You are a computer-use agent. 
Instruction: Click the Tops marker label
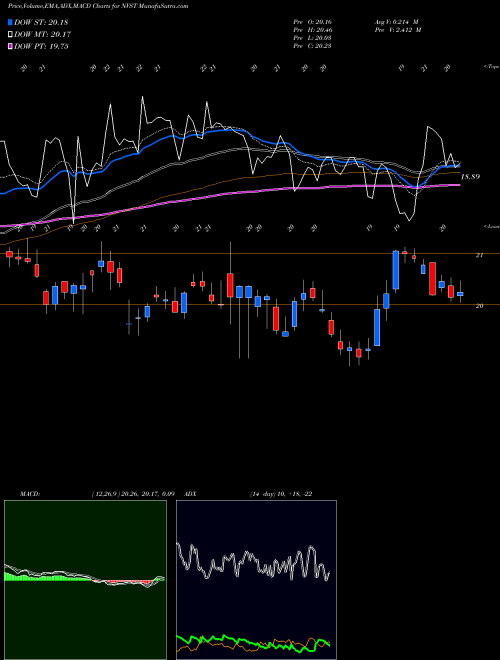point(491,67)
